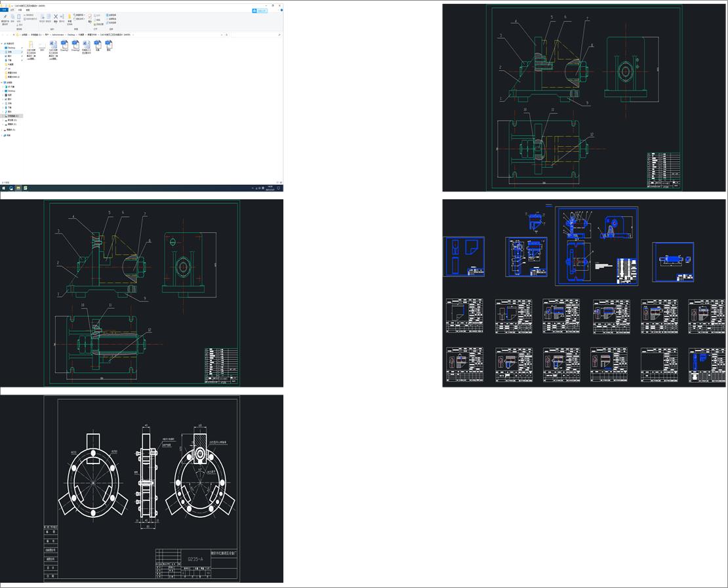This screenshot has height=588, width=728.
Task: Click the Rename ribbon icon
Action: click(62, 18)
